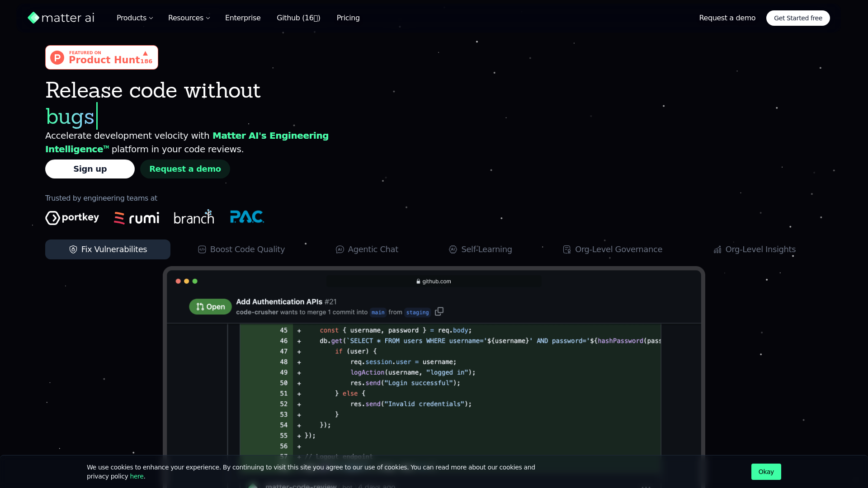
Task: Click the green Open pull request badge
Action: (x=210, y=307)
